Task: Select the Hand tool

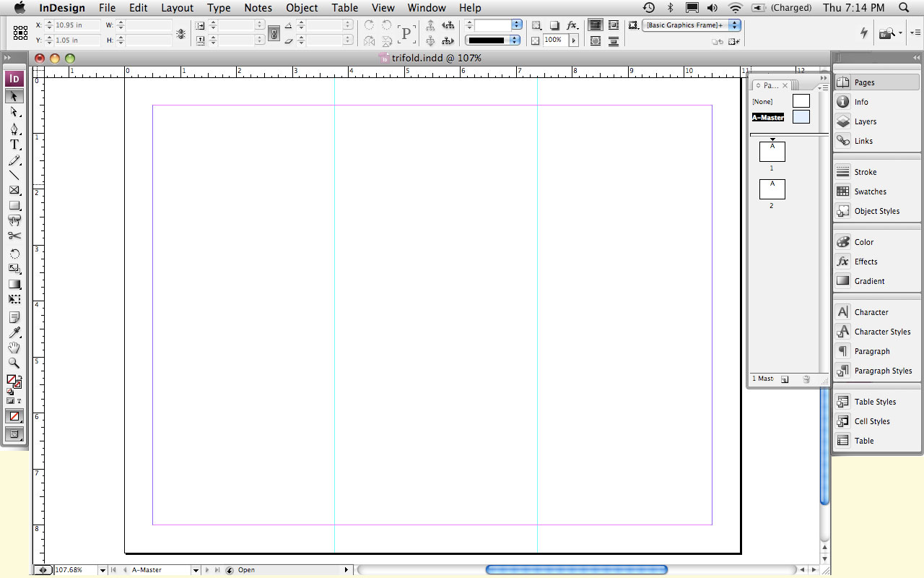Action: (14, 348)
